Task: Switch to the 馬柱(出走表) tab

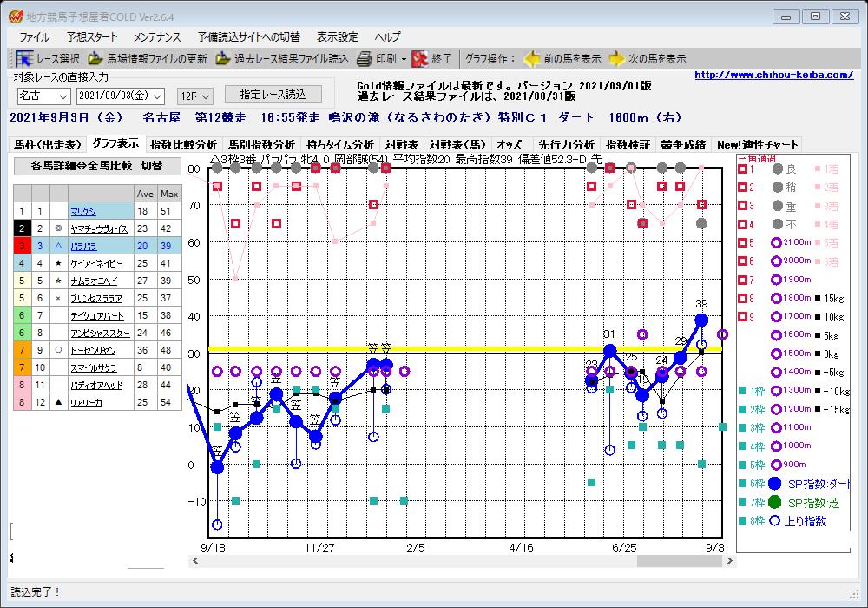Action: [x=48, y=144]
